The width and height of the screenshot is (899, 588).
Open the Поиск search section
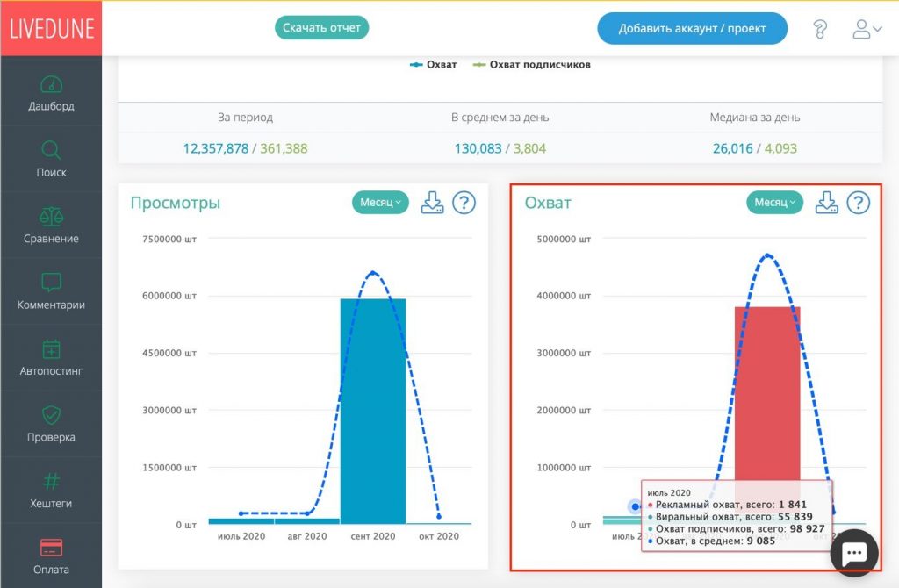tap(51, 160)
